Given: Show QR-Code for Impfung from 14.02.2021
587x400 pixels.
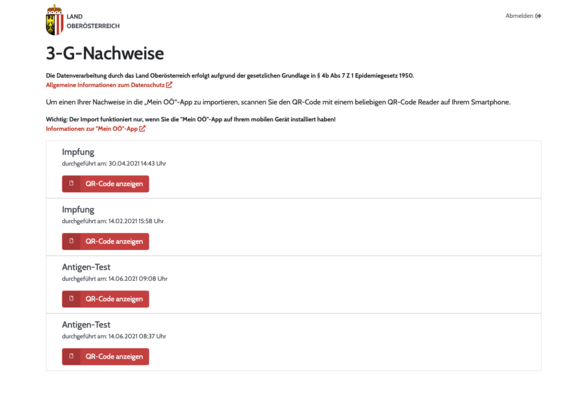Looking at the screenshot, I should pos(106,242).
